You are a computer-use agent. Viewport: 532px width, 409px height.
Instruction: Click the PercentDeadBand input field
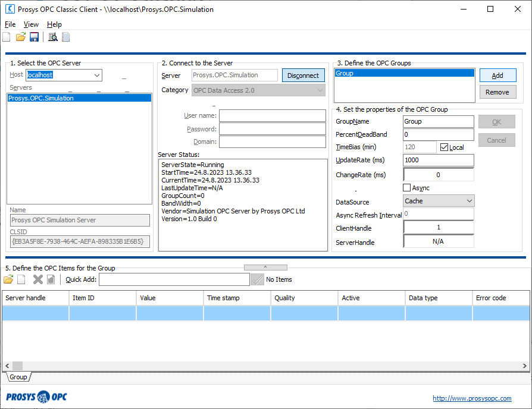[x=439, y=134]
